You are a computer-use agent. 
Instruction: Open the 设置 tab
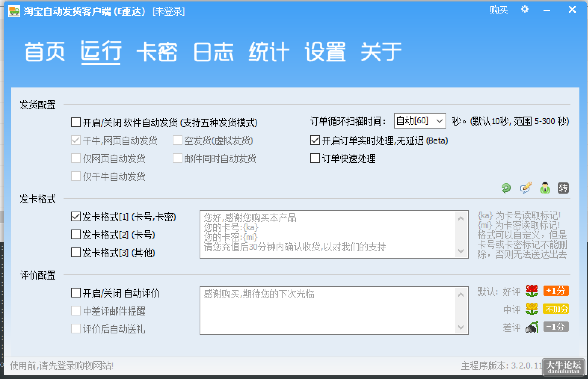(x=325, y=52)
